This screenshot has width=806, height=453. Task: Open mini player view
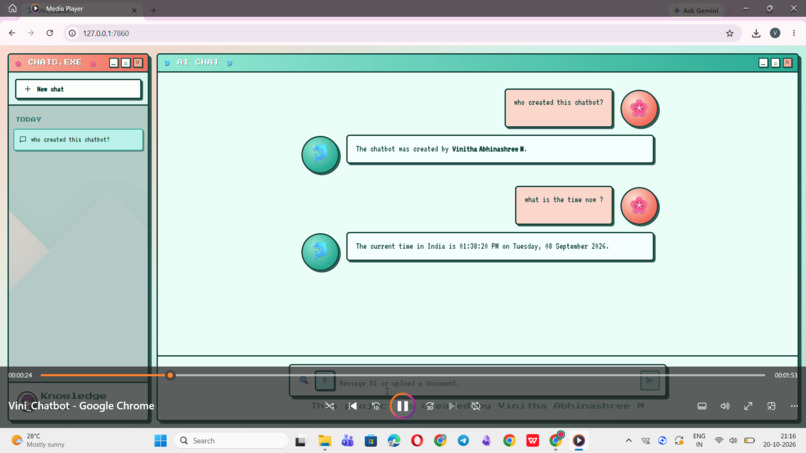771,406
